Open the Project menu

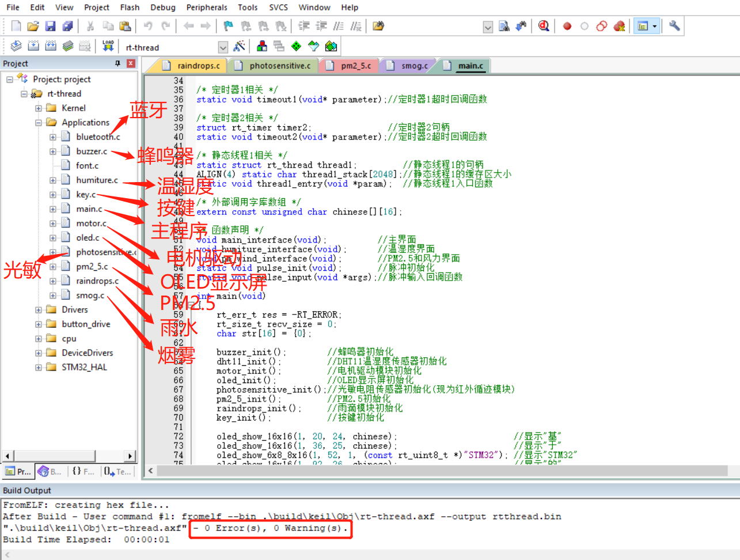coord(96,7)
